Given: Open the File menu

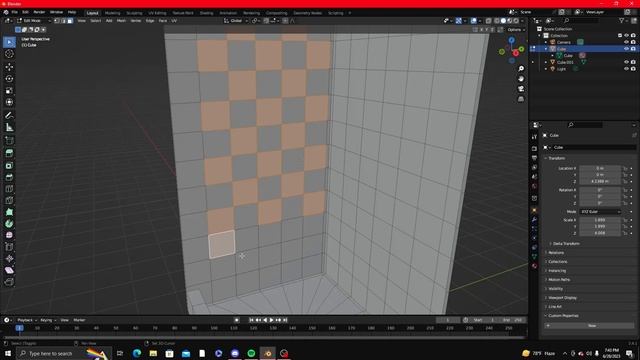Looking at the screenshot, I should pyautogui.click(x=15, y=12).
